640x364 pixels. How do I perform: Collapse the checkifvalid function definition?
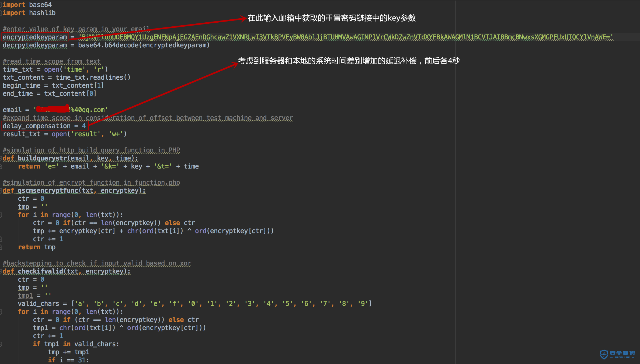1,271
